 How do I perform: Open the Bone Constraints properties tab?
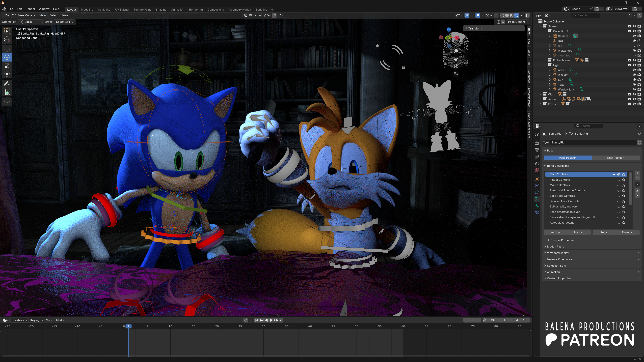[537, 212]
